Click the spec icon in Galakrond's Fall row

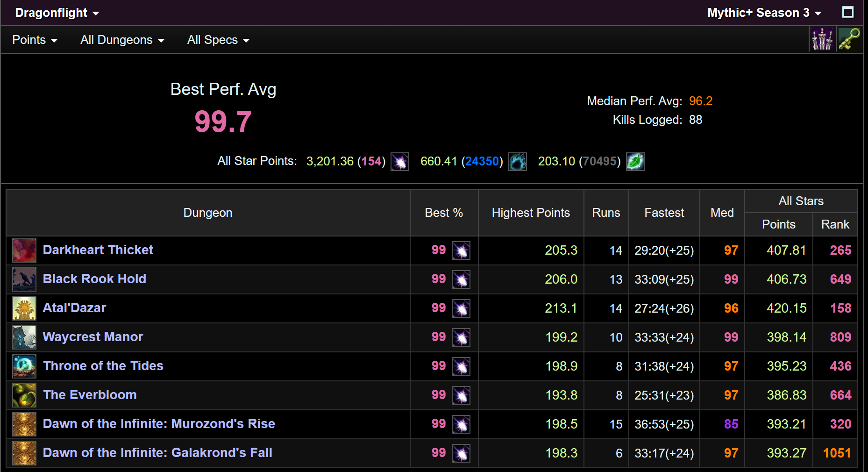pyautogui.click(x=461, y=453)
